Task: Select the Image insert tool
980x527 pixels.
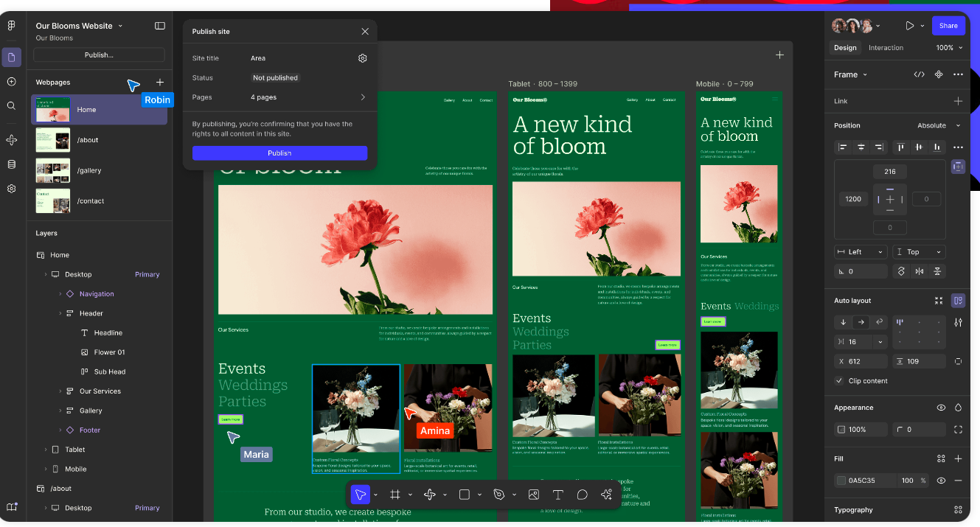Action: (534, 495)
